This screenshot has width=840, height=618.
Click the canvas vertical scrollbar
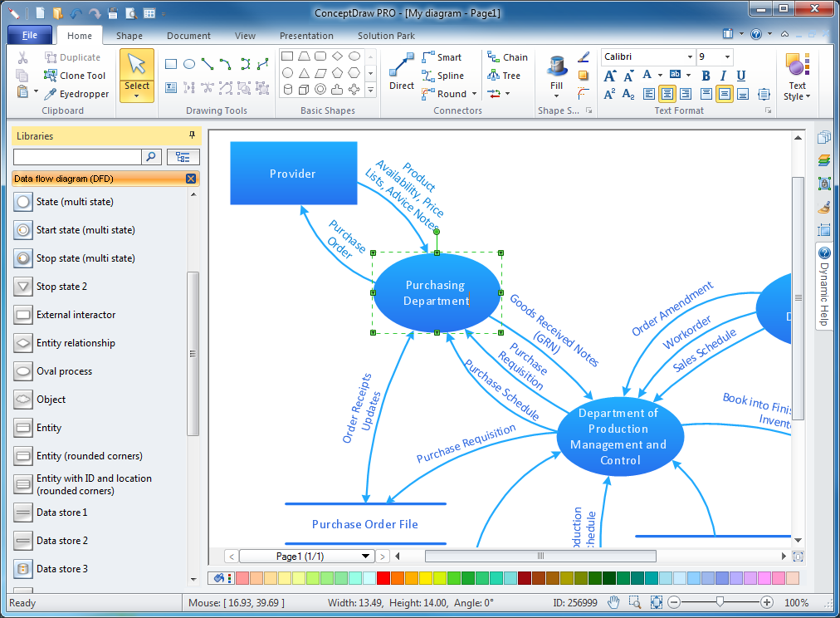pos(798,297)
